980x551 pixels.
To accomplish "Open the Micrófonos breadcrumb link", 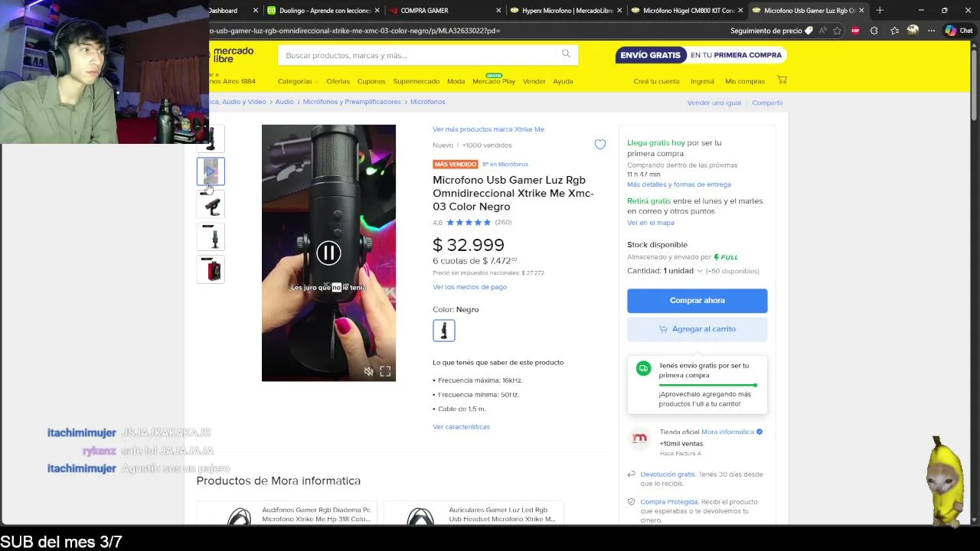I will coord(427,102).
